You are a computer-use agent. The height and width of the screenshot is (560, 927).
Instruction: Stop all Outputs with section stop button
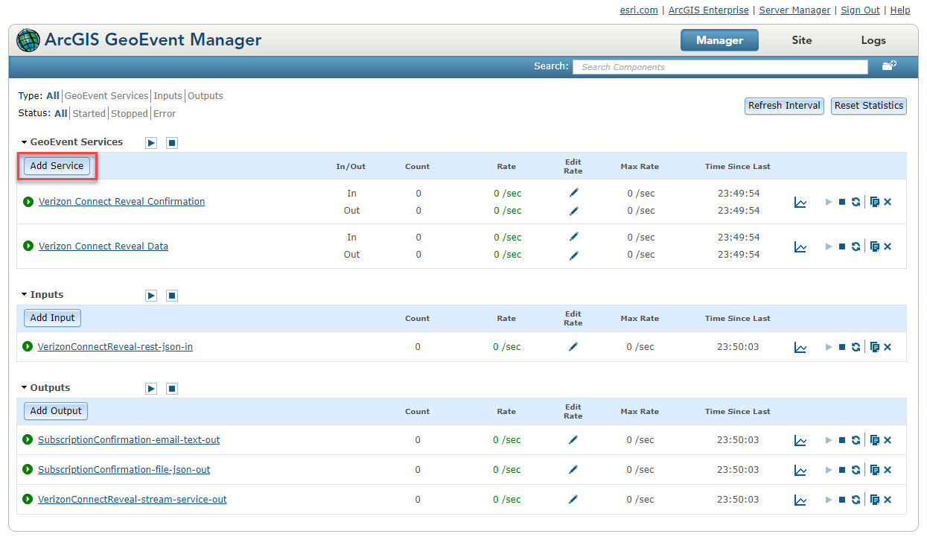point(172,389)
